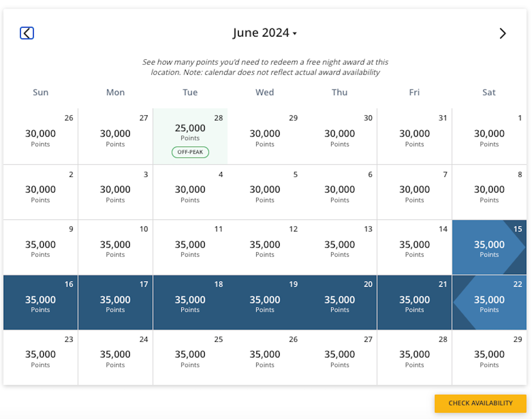This screenshot has width=532, height=419.
Task: Choose June 8 in the calendar
Action: pos(489,192)
